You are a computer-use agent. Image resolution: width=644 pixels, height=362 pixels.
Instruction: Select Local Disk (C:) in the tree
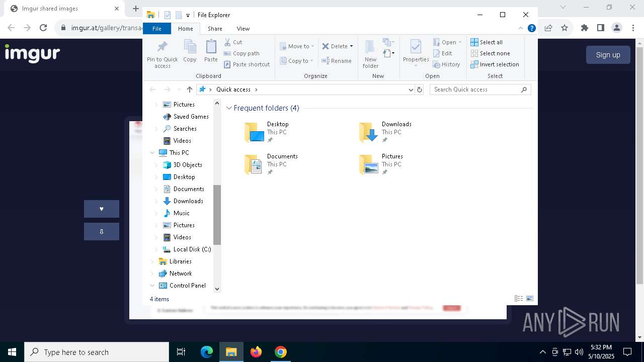point(192,249)
